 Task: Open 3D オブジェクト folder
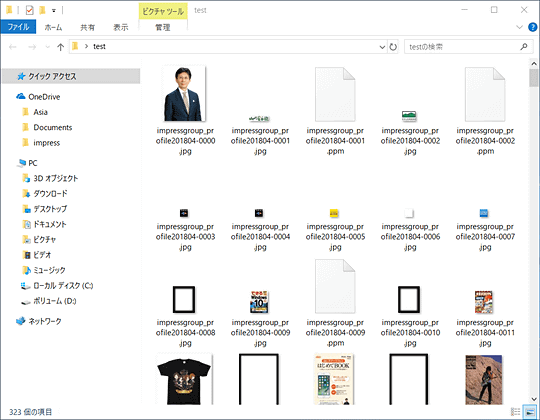point(55,178)
